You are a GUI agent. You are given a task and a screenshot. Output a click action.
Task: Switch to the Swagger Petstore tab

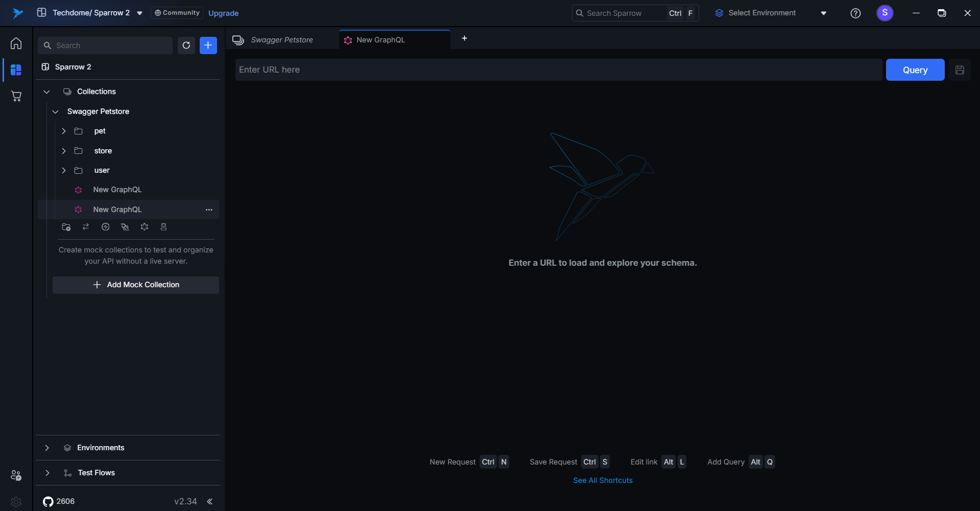tap(282, 39)
